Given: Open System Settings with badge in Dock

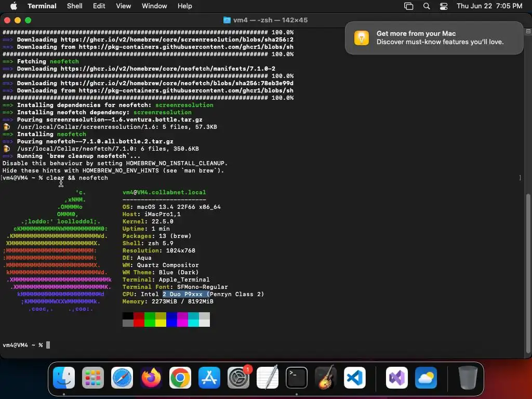Looking at the screenshot, I should coord(238,378).
